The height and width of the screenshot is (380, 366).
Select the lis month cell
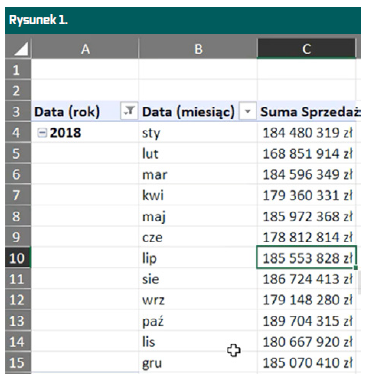click(198, 341)
